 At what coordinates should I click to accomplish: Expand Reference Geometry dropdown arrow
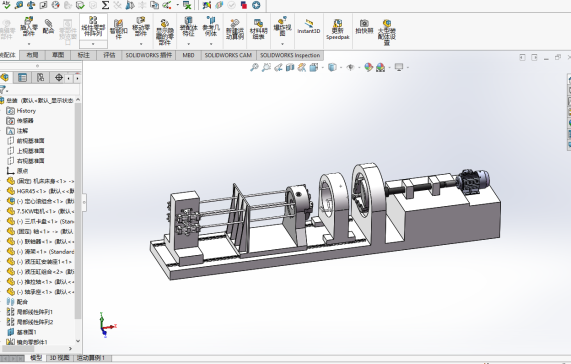211,44
